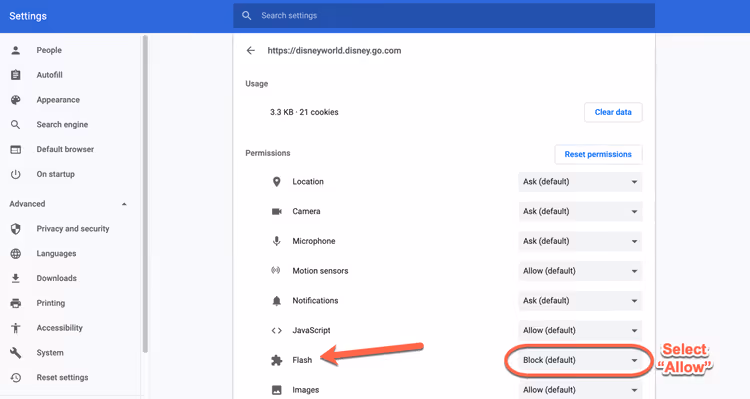Click the Reset settings clock icon
Screen dimensions: 750x399
tap(16, 378)
